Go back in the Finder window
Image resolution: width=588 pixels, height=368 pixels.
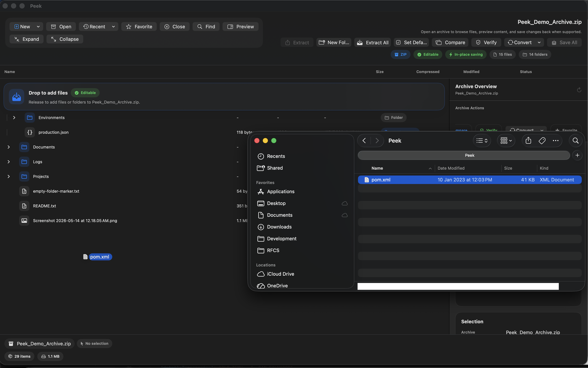(x=364, y=140)
